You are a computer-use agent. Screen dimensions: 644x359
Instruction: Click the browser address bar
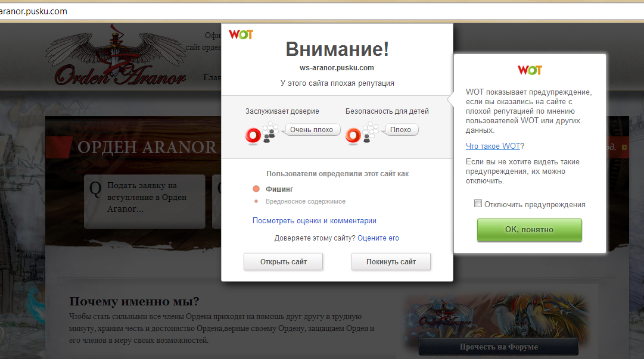pos(322,11)
